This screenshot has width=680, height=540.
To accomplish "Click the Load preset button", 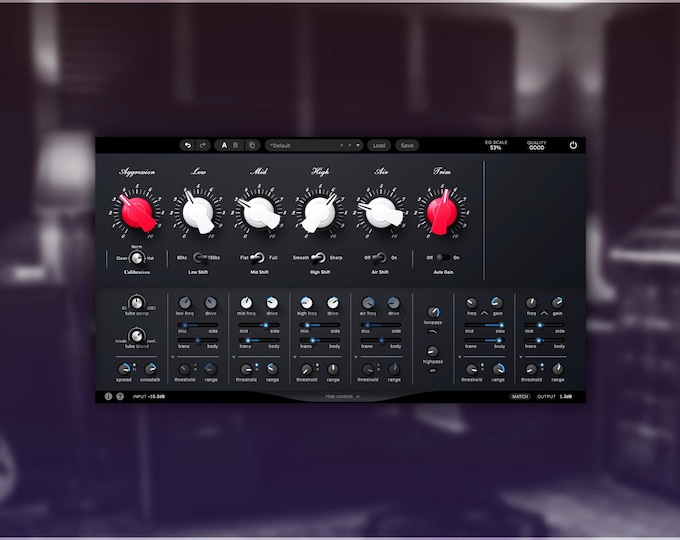I will (379, 145).
